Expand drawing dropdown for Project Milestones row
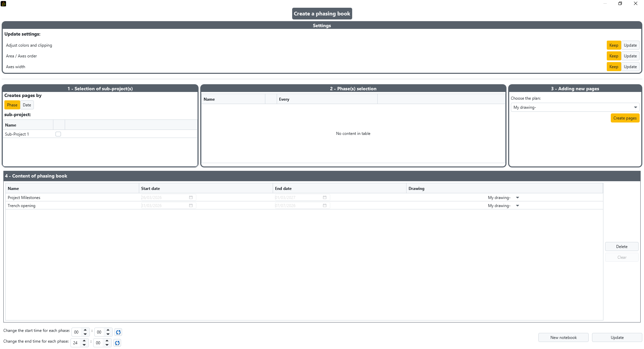 pyautogui.click(x=518, y=198)
